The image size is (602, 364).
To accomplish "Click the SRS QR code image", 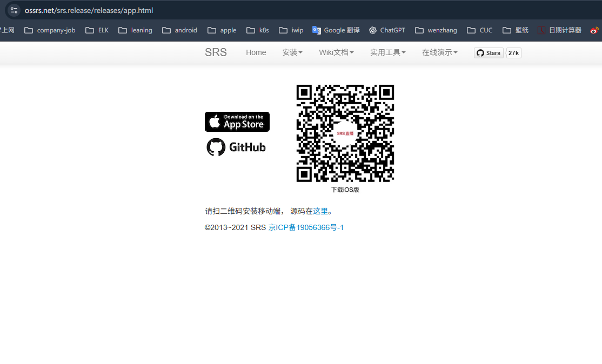I will pos(345,133).
